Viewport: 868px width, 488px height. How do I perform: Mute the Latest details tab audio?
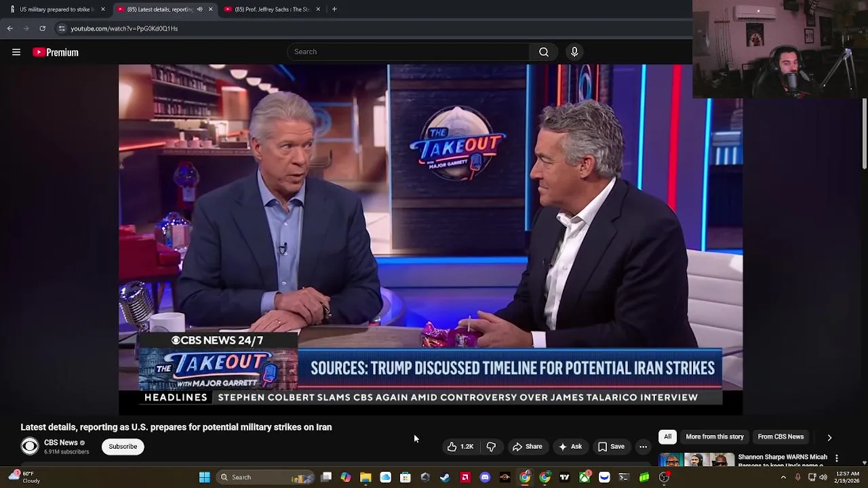199,9
